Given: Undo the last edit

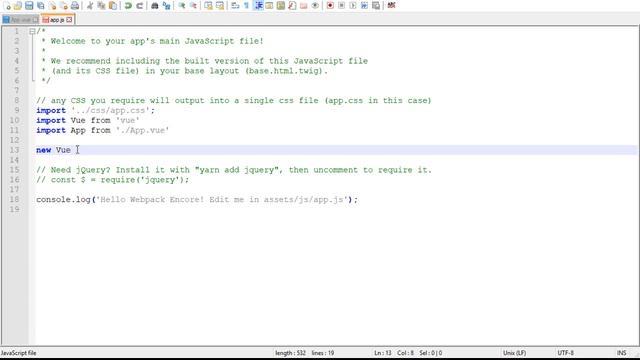Looking at the screenshot, I should [128, 5].
